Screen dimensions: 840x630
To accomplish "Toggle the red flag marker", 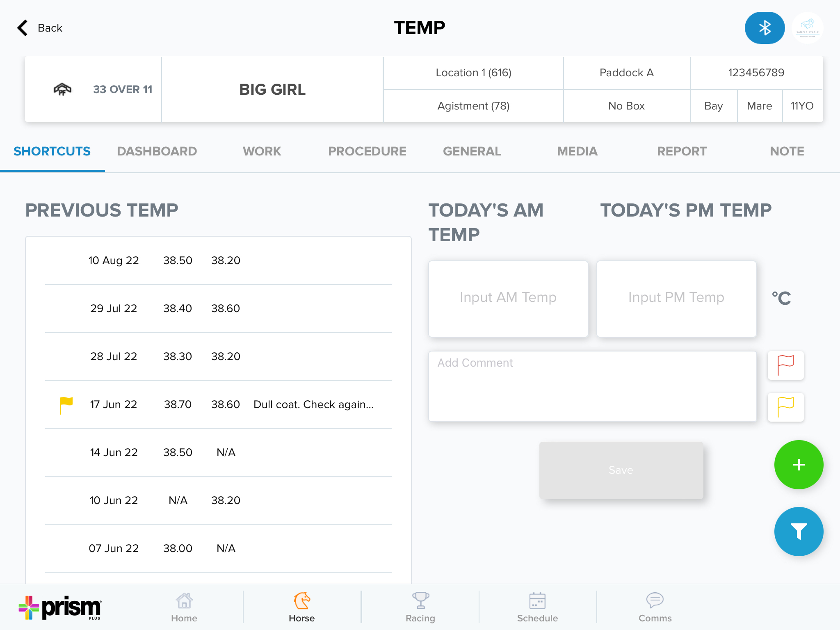I will pos(785,365).
